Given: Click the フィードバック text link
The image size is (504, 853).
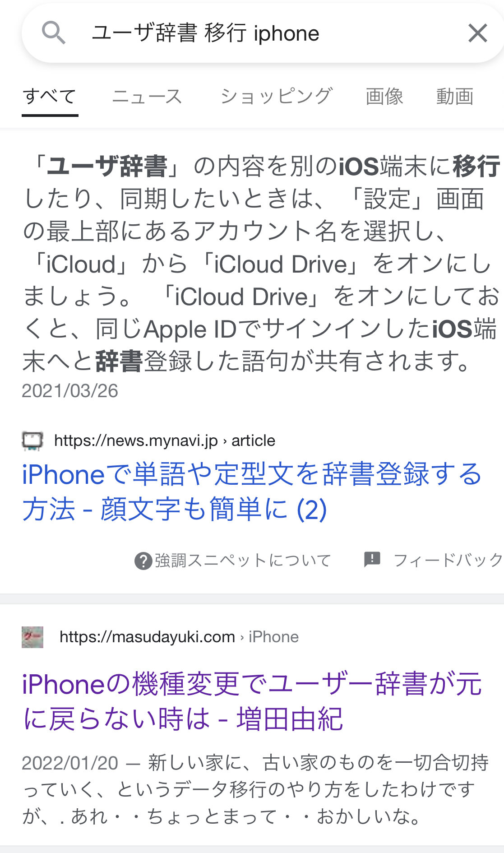Looking at the screenshot, I should 448,560.
